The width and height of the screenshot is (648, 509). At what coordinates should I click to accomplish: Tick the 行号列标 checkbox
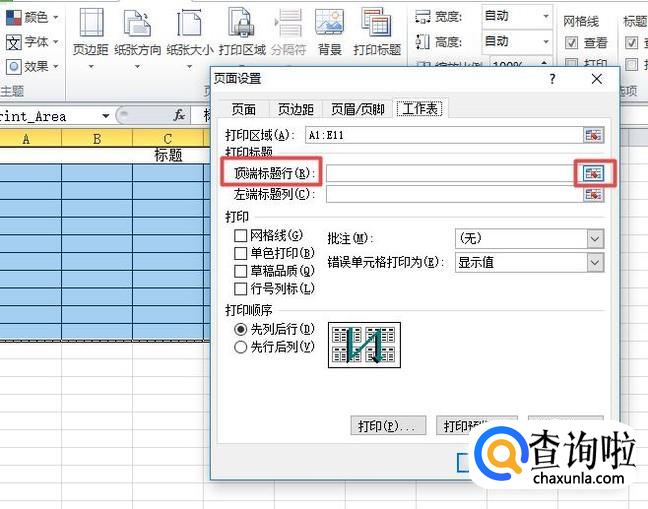click(x=240, y=289)
